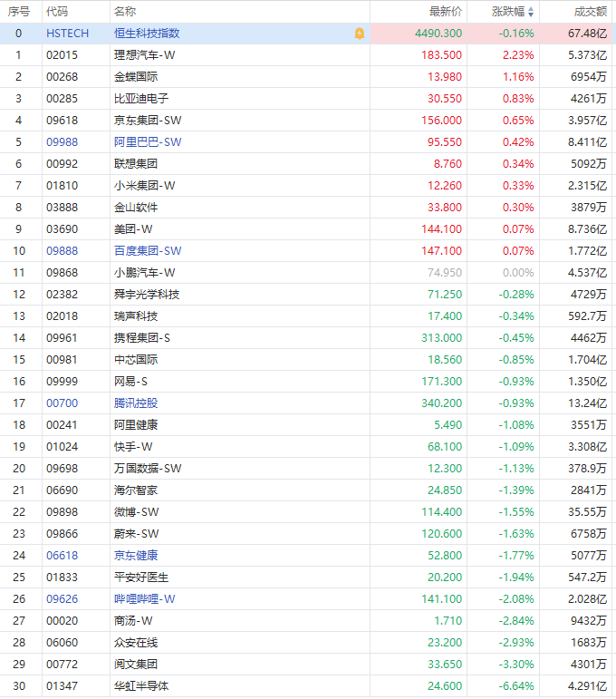Select stock 美团-W

[133, 229]
